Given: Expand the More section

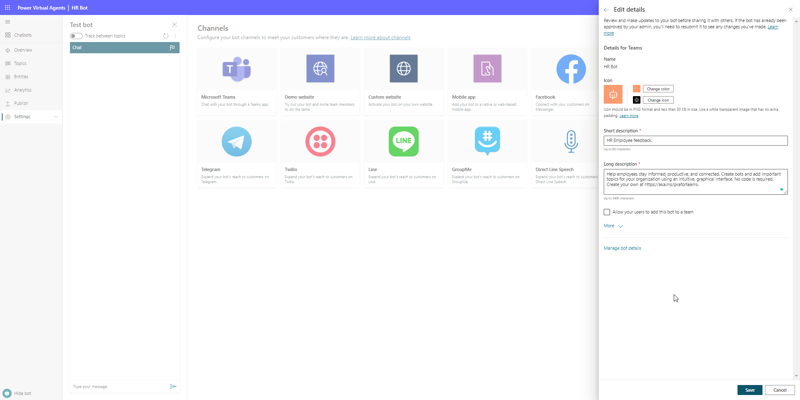Looking at the screenshot, I should (613, 226).
